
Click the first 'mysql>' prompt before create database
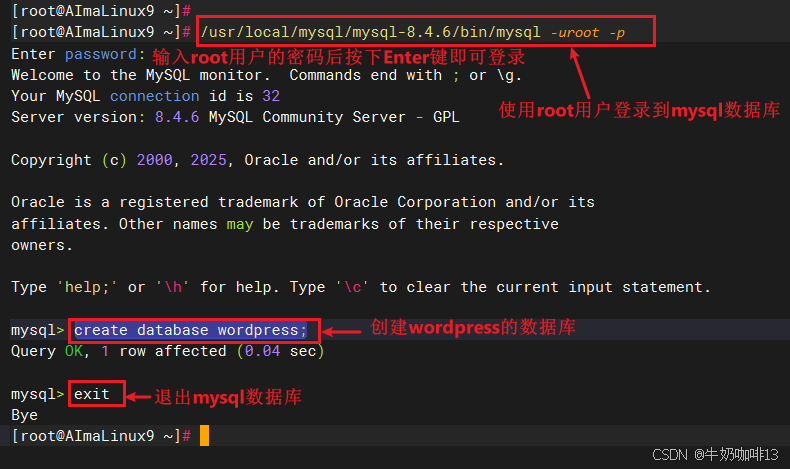pyautogui.click(x=38, y=330)
